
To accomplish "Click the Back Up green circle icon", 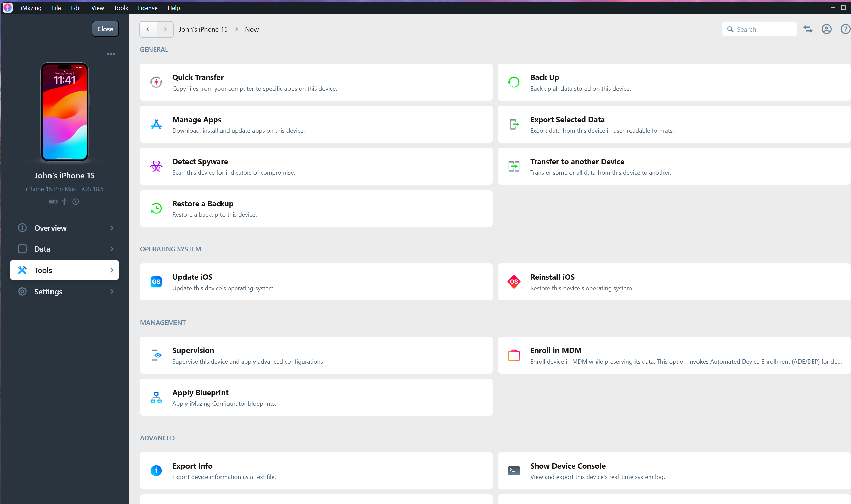I will click(x=513, y=82).
